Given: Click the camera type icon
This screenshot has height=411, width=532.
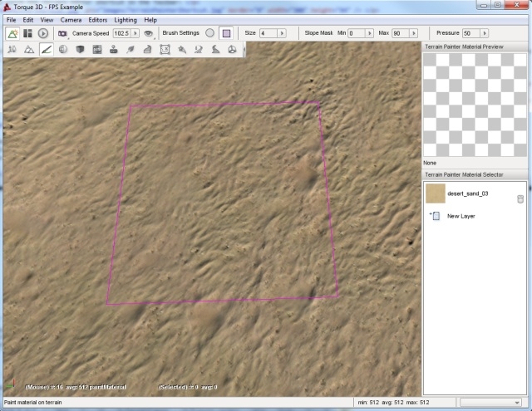Looking at the screenshot, I should [x=62, y=33].
